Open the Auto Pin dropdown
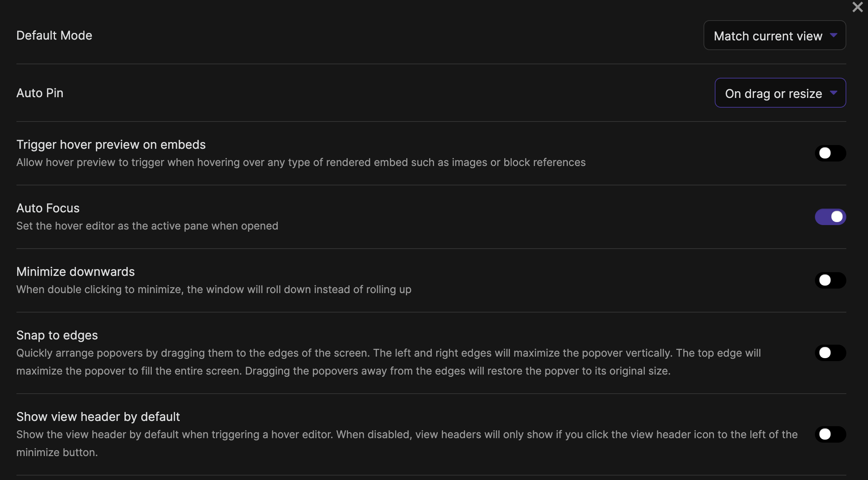This screenshot has width=868, height=480. [x=780, y=93]
